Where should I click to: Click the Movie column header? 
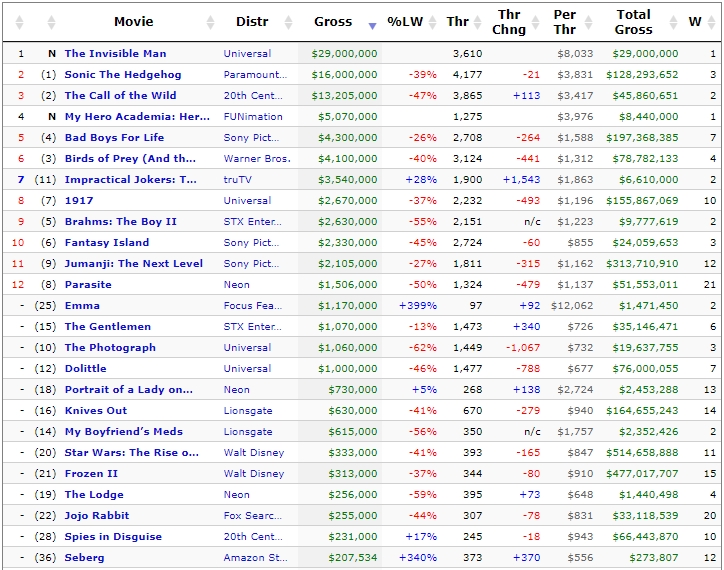134,22
